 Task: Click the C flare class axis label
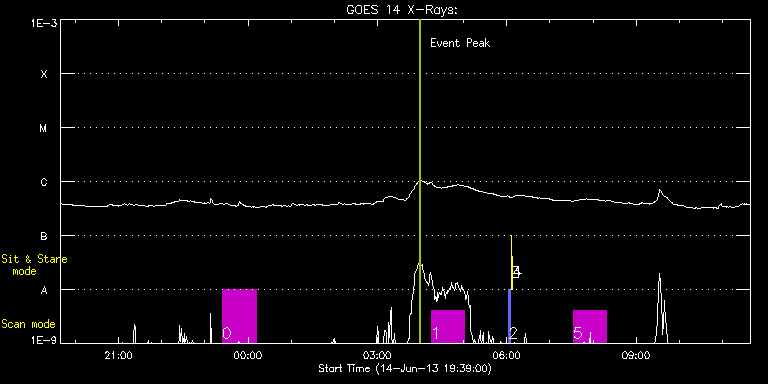(44, 182)
